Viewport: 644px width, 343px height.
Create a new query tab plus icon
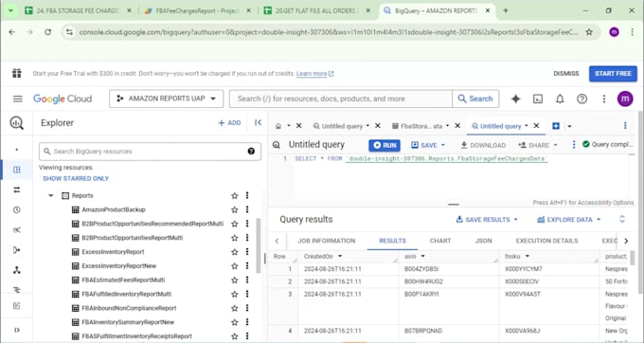[x=556, y=126]
